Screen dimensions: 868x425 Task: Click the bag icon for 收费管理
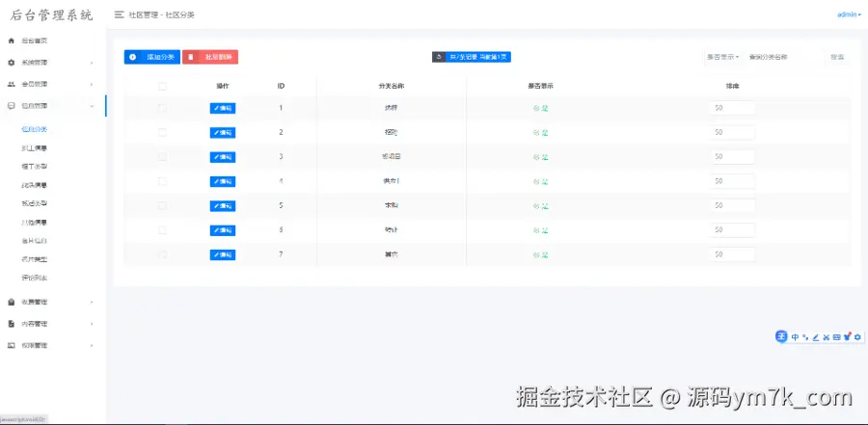(x=11, y=303)
